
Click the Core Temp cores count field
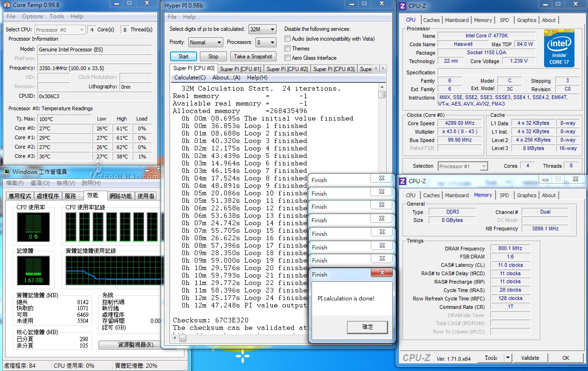(92, 29)
